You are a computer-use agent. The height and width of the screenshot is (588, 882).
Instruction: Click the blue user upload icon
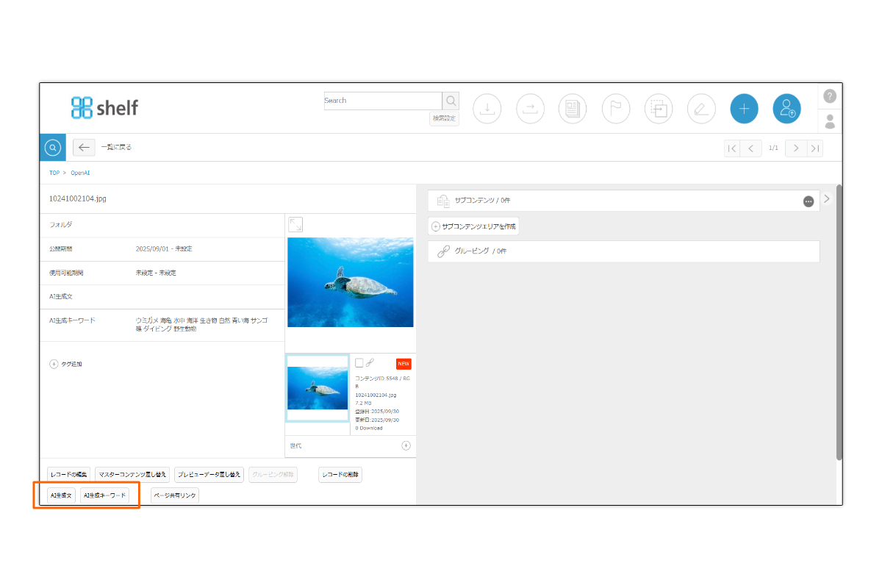pos(786,109)
